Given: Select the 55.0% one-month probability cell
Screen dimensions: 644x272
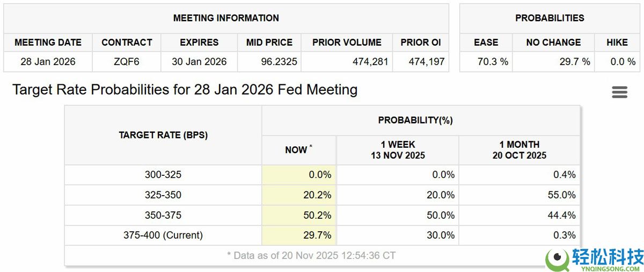Looking at the screenshot, I should (562, 195).
